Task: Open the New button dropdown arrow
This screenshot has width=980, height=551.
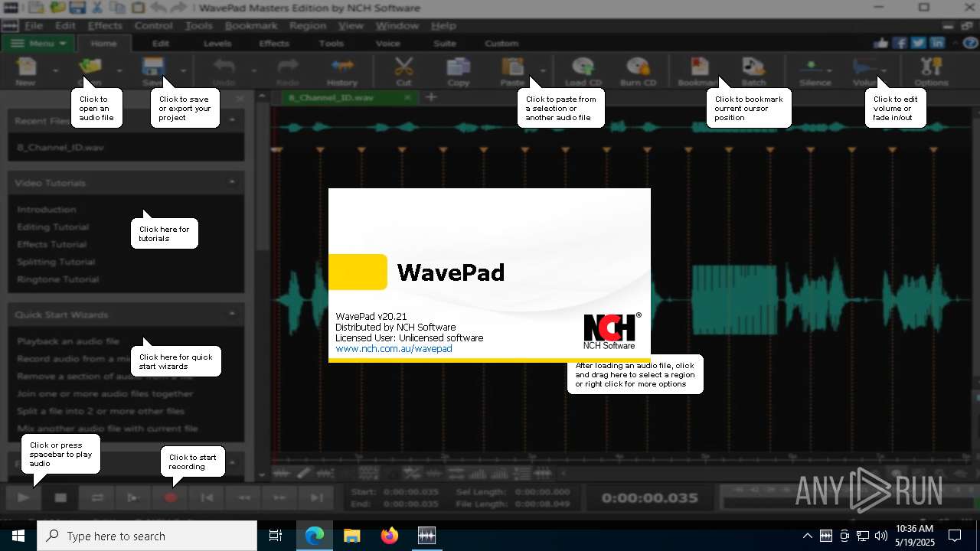Action: tap(55, 70)
